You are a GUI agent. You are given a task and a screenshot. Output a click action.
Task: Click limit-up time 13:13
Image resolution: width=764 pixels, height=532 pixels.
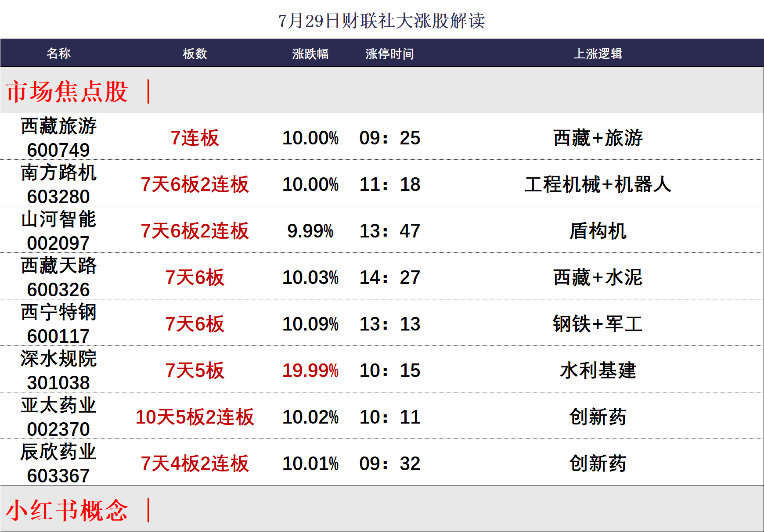tap(390, 324)
